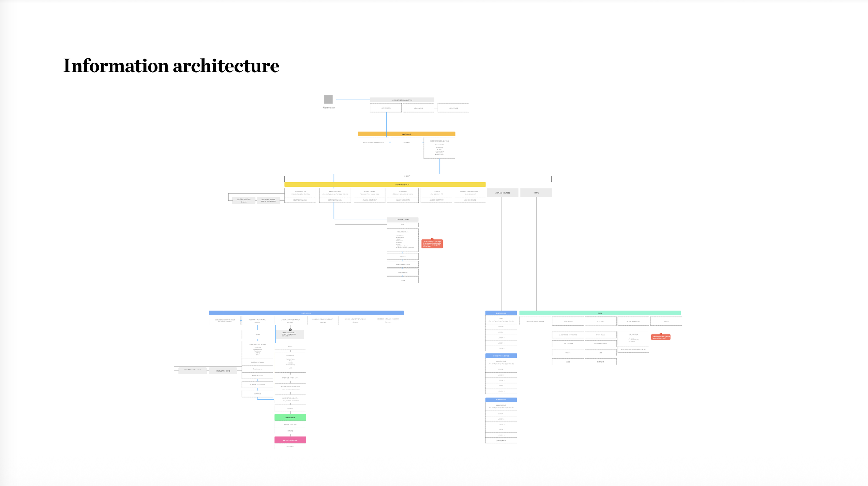Click the yellow Recommended Path bar

pyautogui.click(x=385, y=185)
